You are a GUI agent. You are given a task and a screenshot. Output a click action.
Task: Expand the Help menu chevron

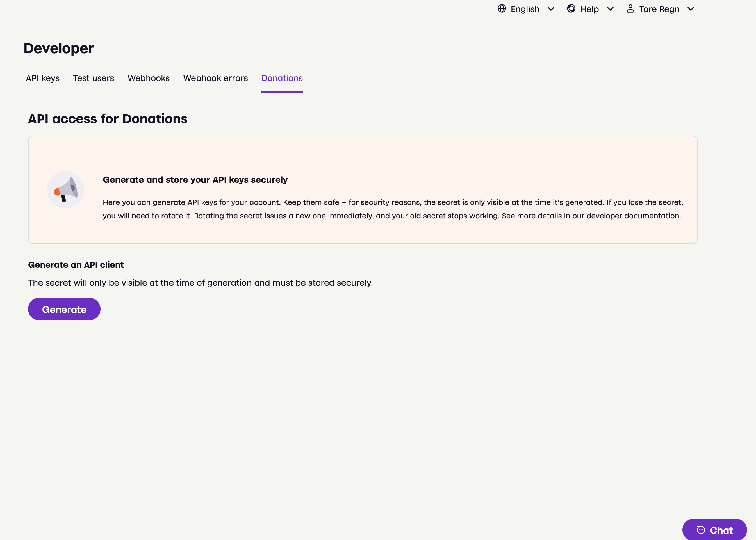point(610,9)
